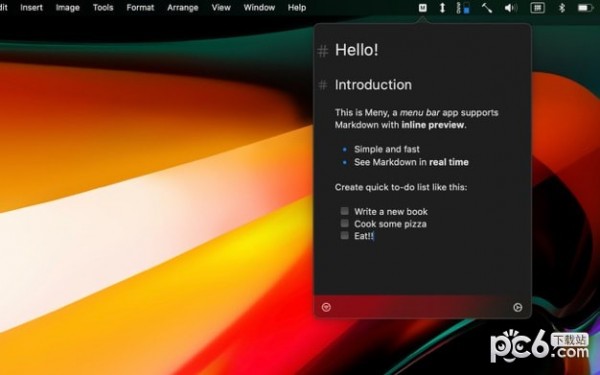
Task: Click the 'Hello!' heading text
Action: click(x=357, y=50)
